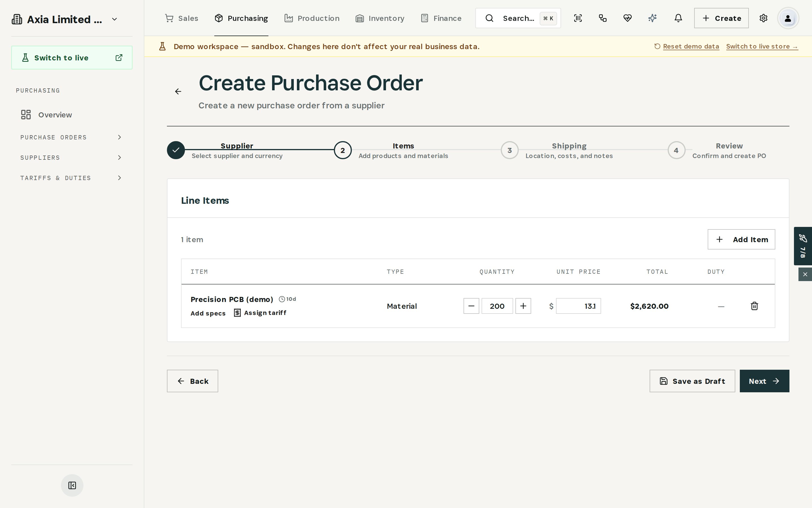The image size is (812, 508).
Task: Expand Tariffs & Duties section
Action: pyautogui.click(x=71, y=178)
